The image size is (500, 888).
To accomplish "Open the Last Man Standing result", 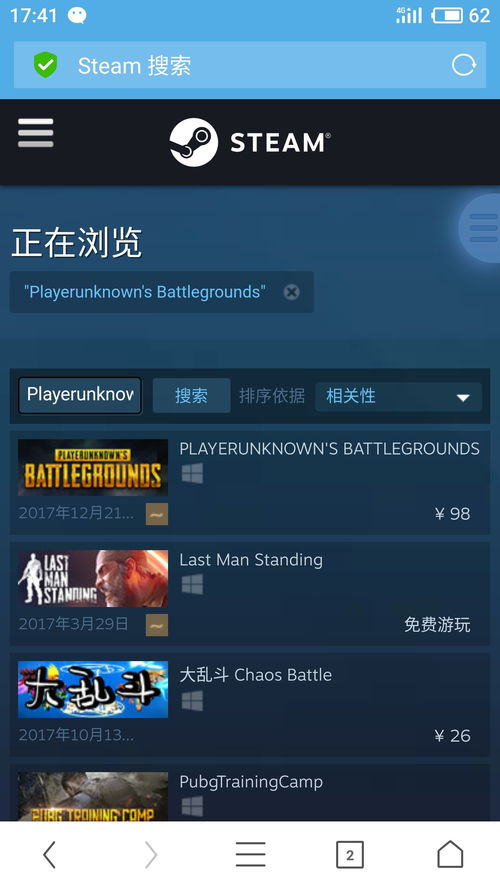I will [250, 594].
